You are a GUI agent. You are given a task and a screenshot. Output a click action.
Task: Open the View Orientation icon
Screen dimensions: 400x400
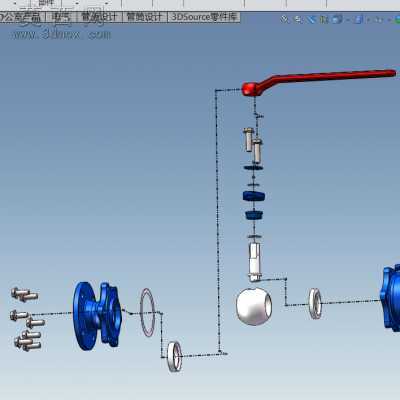click(337, 20)
